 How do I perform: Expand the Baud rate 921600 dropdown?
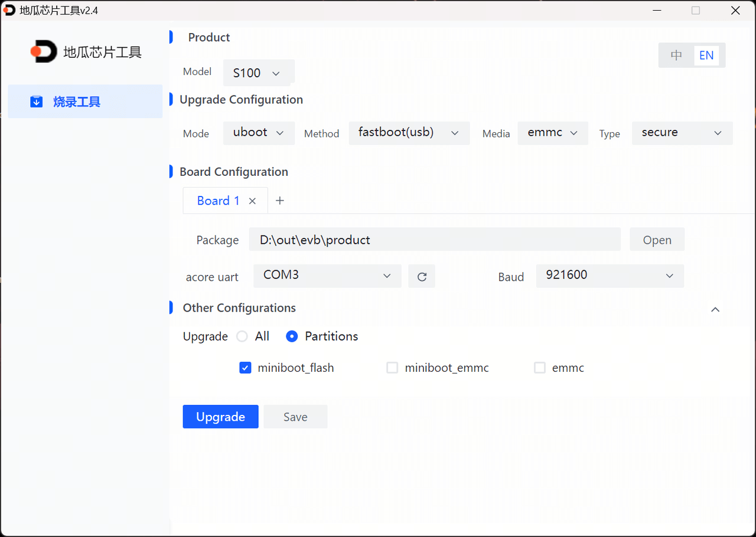click(610, 276)
